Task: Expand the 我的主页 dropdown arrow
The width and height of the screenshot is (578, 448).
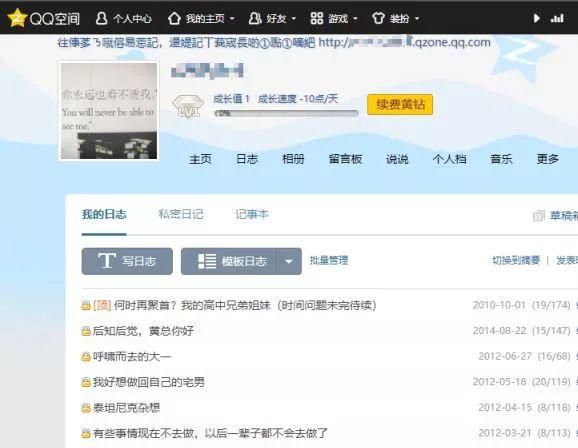Action: [232, 18]
